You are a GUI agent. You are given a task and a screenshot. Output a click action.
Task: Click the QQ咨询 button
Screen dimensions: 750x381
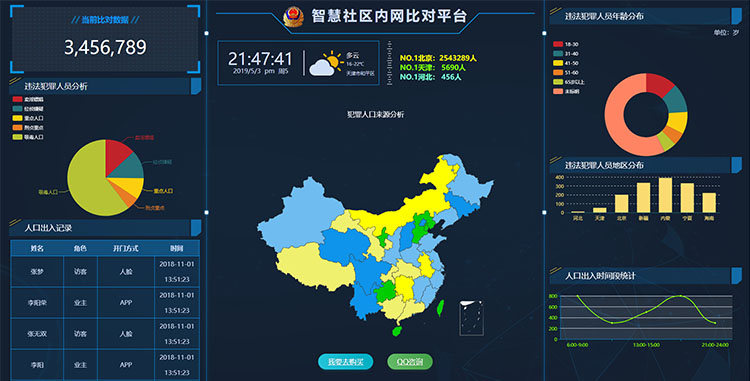(x=410, y=362)
